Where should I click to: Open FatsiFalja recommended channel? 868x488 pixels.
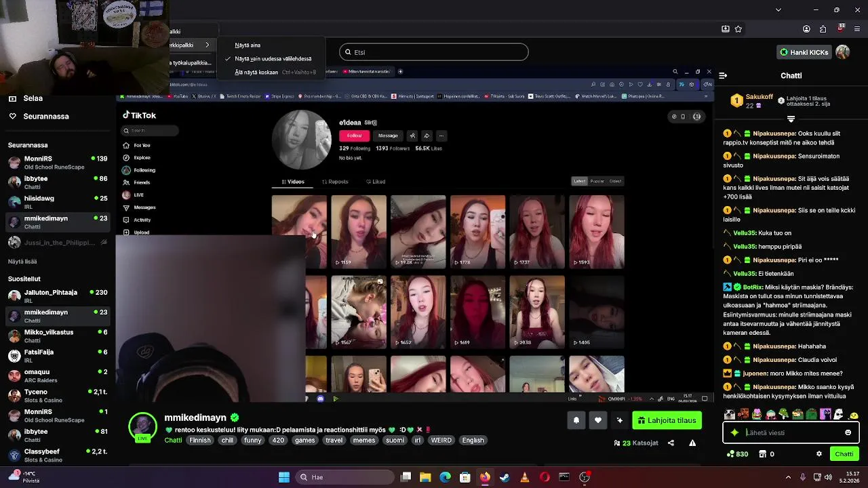58,356
